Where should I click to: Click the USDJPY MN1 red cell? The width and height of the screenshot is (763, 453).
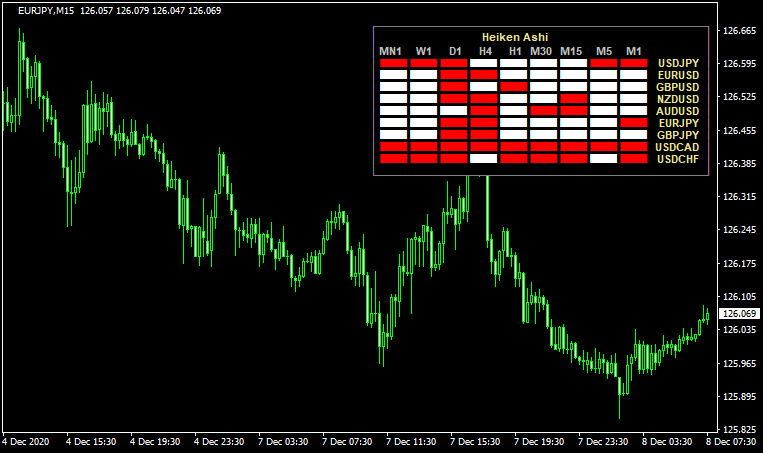tap(394, 63)
